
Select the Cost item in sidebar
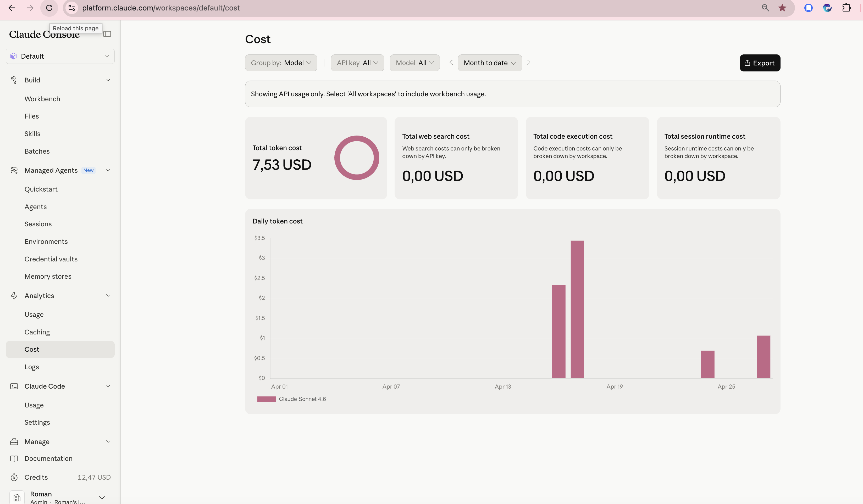pyautogui.click(x=60, y=349)
